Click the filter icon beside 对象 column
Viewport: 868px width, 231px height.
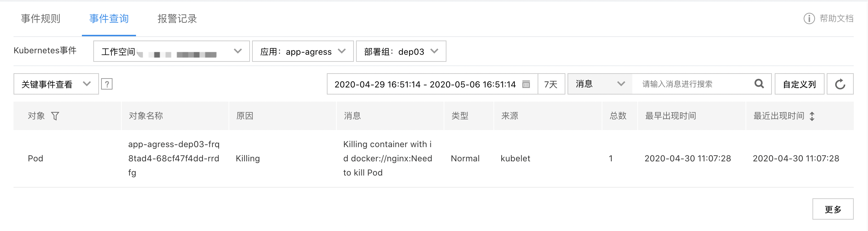click(x=55, y=116)
